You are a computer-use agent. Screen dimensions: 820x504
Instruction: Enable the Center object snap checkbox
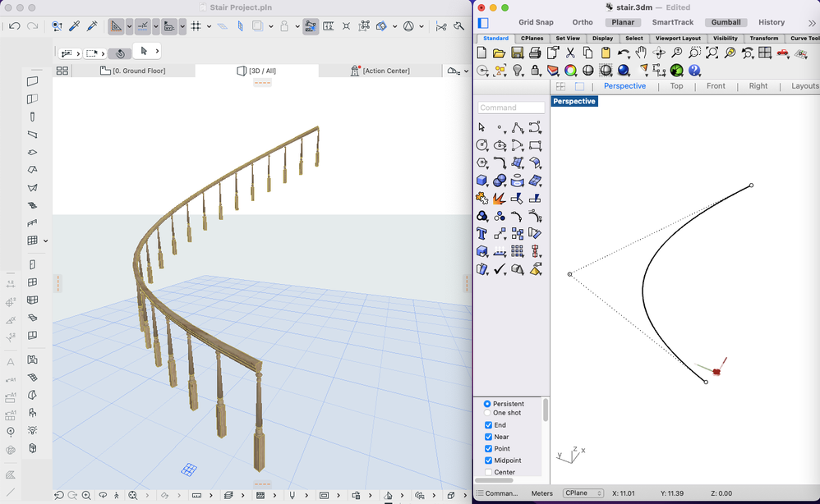tap(489, 472)
